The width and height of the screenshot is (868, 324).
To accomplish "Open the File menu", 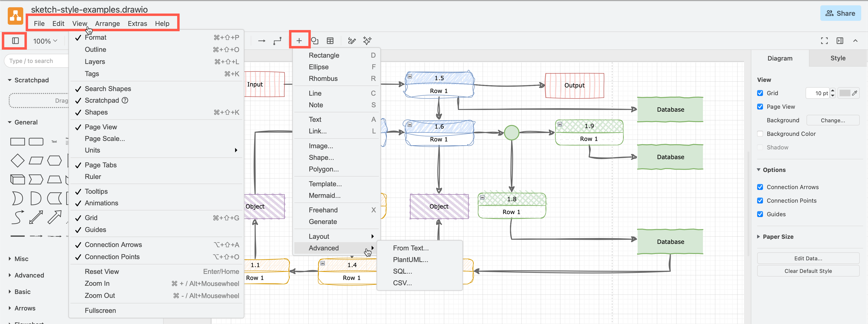I will (x=39, y=23).
